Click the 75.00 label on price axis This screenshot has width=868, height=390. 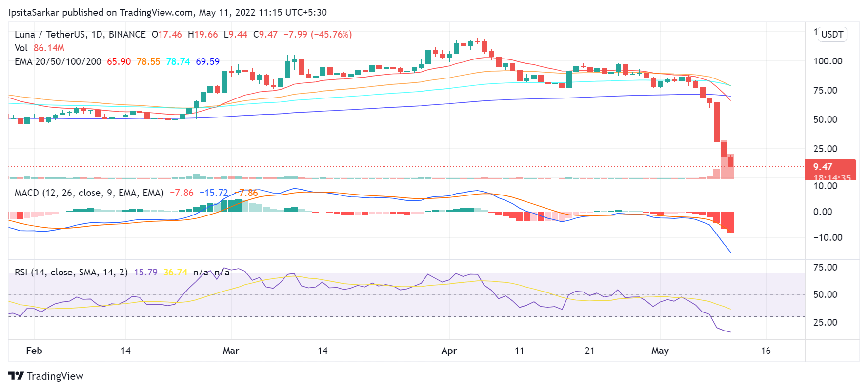click(x=826, y=90)
